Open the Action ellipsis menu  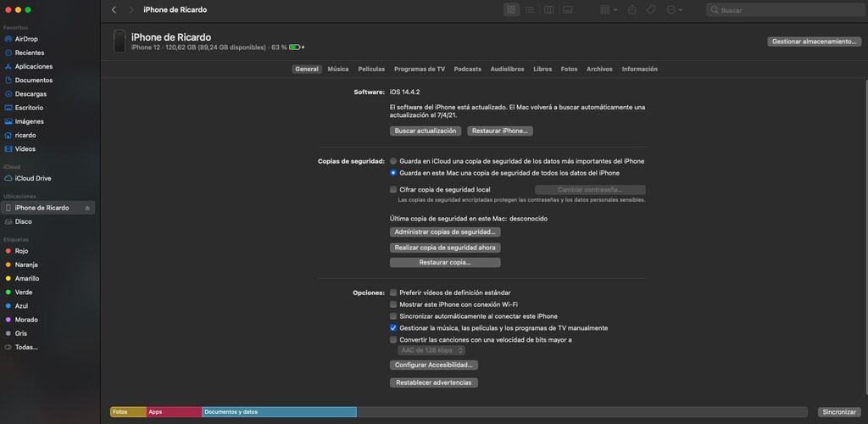674,10
